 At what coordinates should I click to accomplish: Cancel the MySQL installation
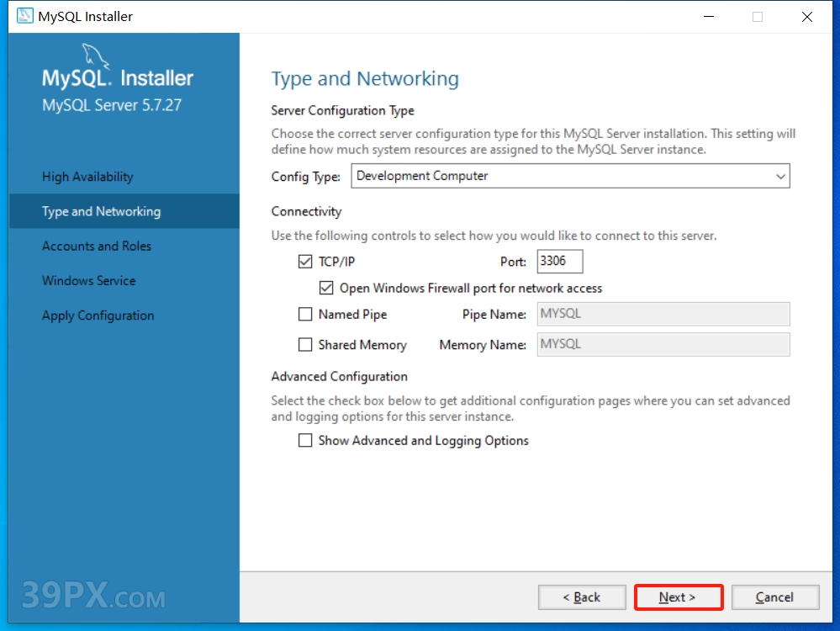pos(774,597)
